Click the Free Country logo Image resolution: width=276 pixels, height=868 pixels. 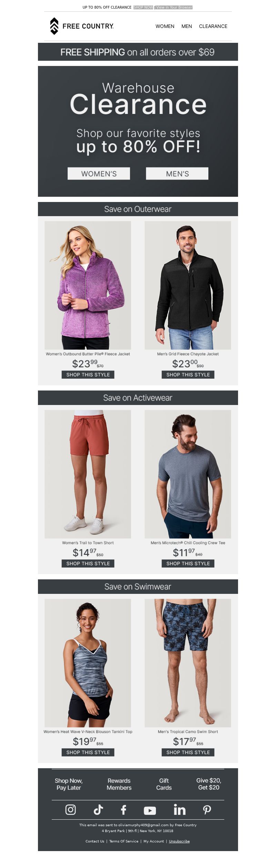[x=82, y=26]
